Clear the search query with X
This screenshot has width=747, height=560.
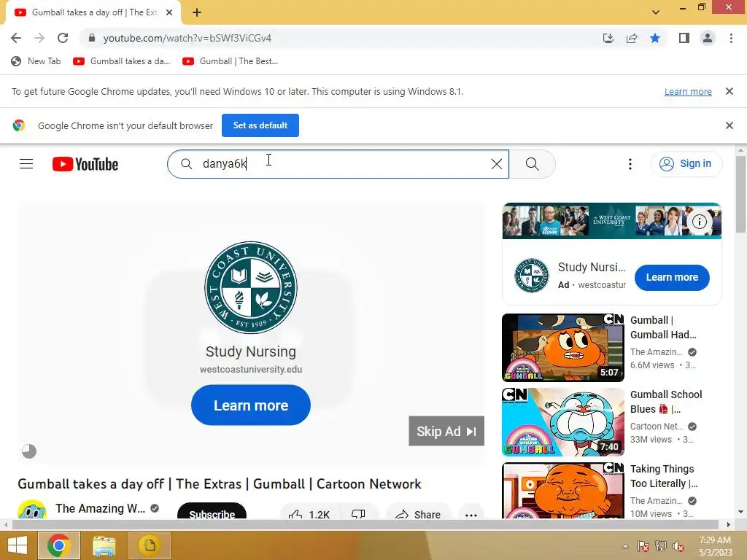pos(496,164)
